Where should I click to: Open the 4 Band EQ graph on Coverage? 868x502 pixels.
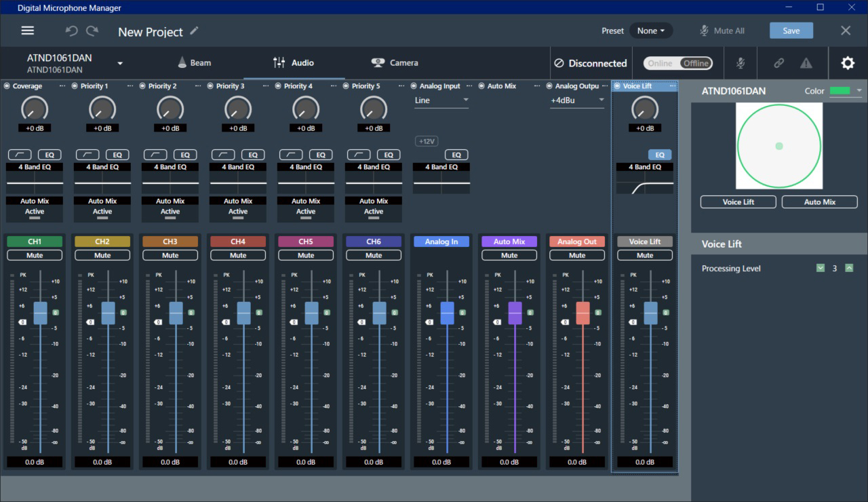pyautogui.click(x=35, y=183)
